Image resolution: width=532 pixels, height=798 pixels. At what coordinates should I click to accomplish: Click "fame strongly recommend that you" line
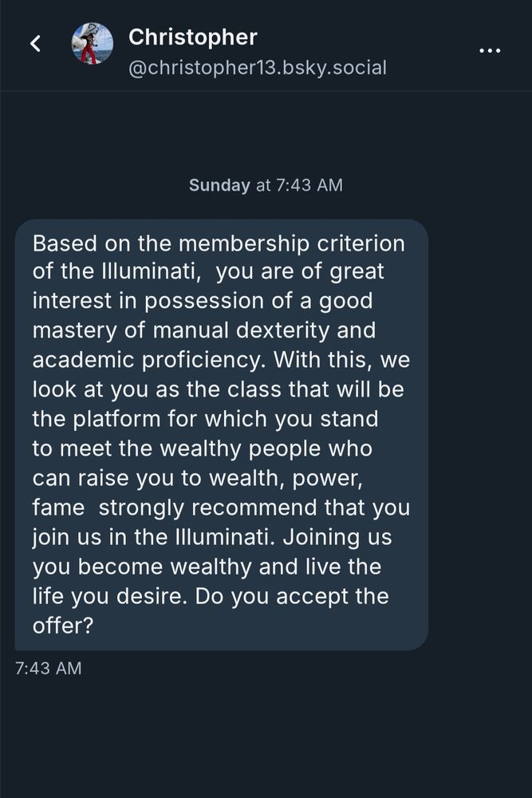(x=221, y=508)
